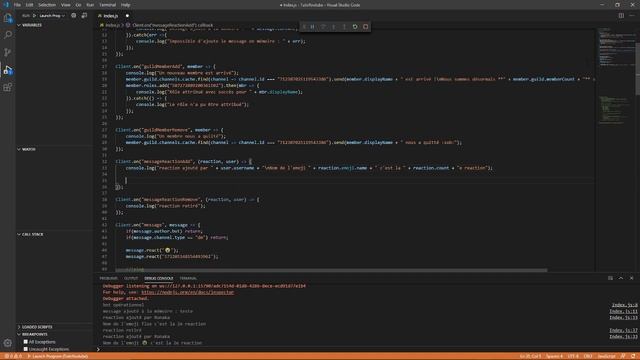Image resolution: width=640 pixels, height=360 pixels.
Task: Maximize the bottom panel with chevron
Action: pos(621,278)
